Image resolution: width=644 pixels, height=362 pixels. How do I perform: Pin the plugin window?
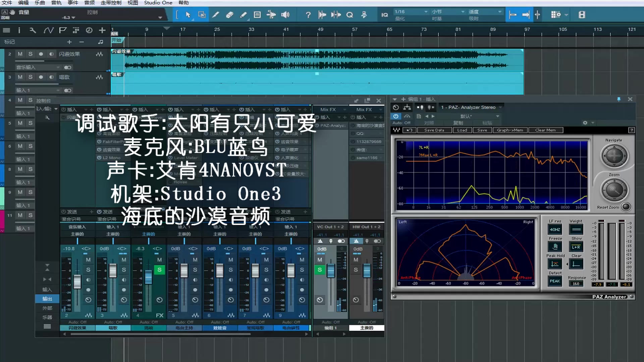pyautogui.click(x=619, y=99)
